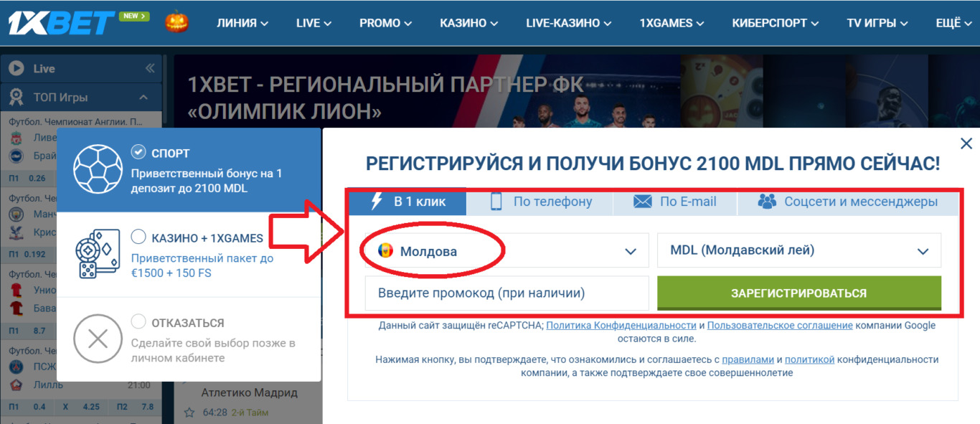Open the ЛИНИЯ menu
This screenshot has width=980, height=424.
(x=242, y=23)
